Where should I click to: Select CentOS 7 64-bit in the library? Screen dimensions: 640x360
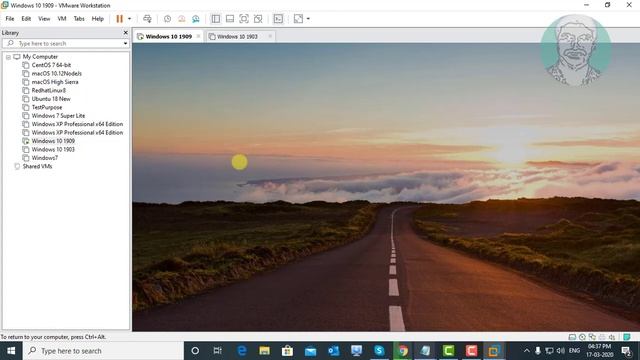click(51, 65)
